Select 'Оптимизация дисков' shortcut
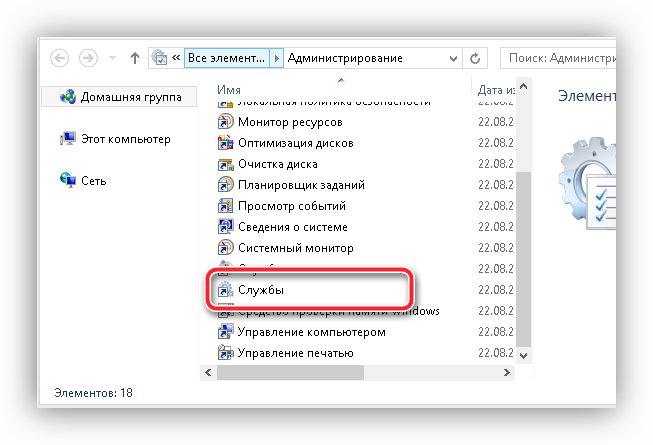The width and height of the screenshot is (653, 445). (x=296, y=143)
